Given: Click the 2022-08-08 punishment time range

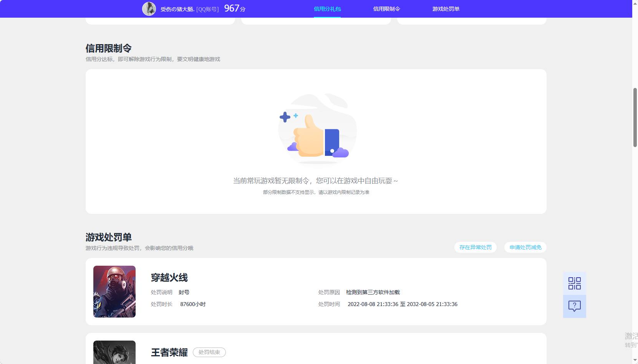Looking at the screenshot, I should pyautogui.click(x=403, y=304).
